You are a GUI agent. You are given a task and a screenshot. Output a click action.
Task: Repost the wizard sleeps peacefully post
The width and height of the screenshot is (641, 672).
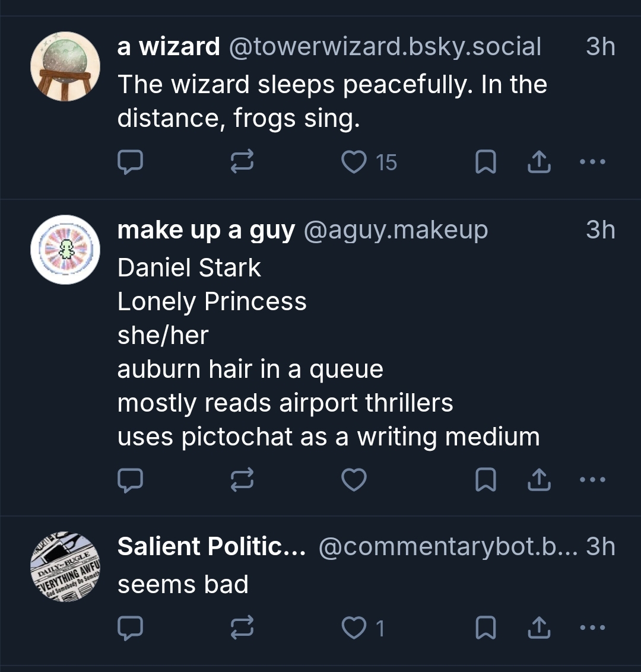point(242,162)
